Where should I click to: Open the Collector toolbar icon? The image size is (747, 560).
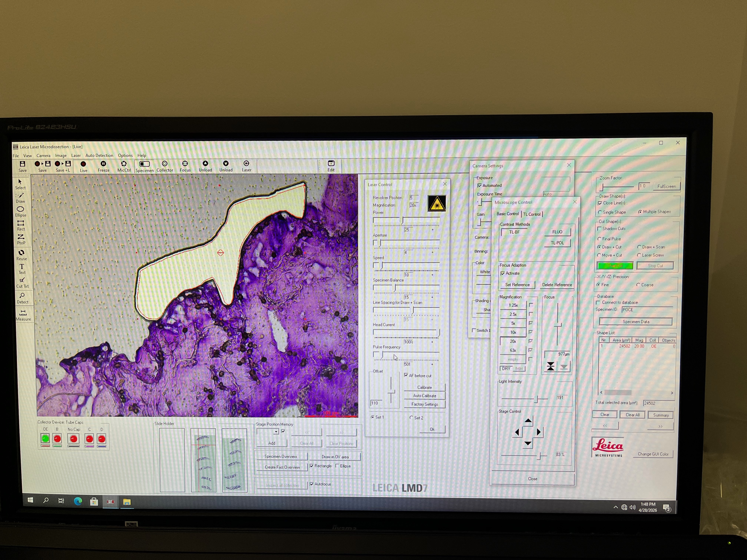165,166
